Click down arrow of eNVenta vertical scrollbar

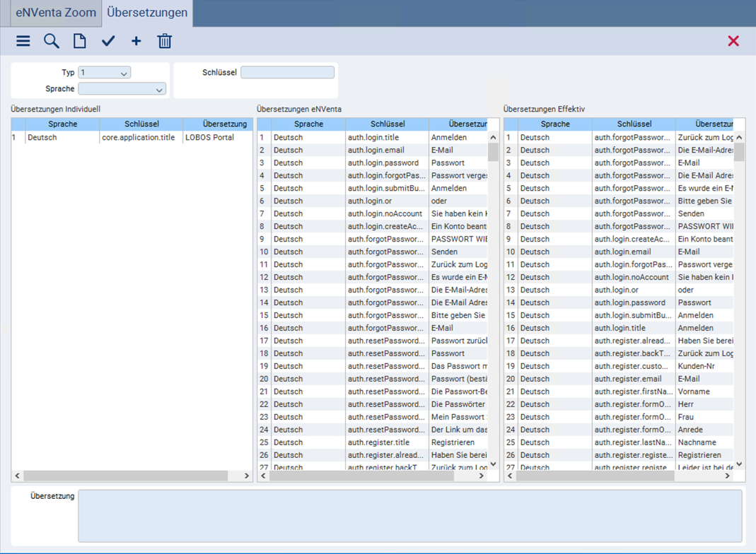click(x=493, y=464)
